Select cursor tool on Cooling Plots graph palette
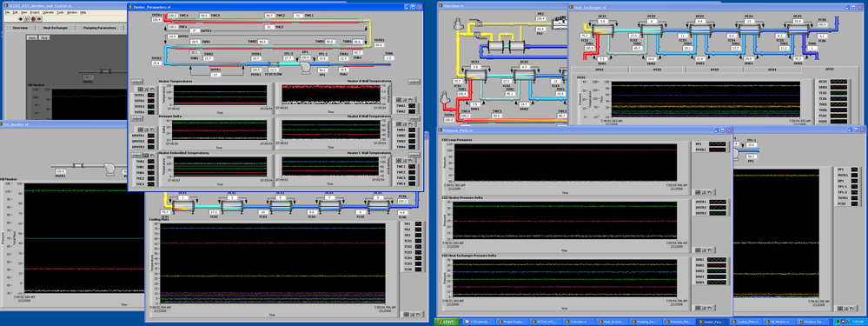 (407, 314)
